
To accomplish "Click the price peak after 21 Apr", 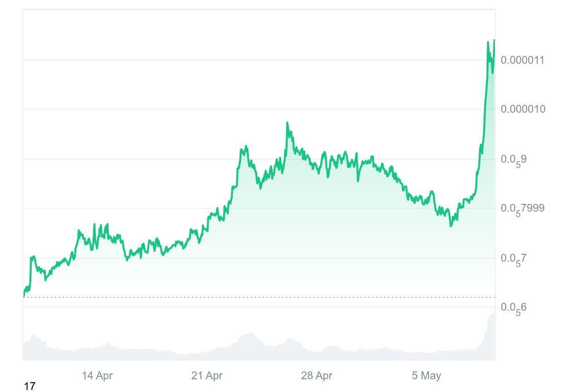I will 245,146.
